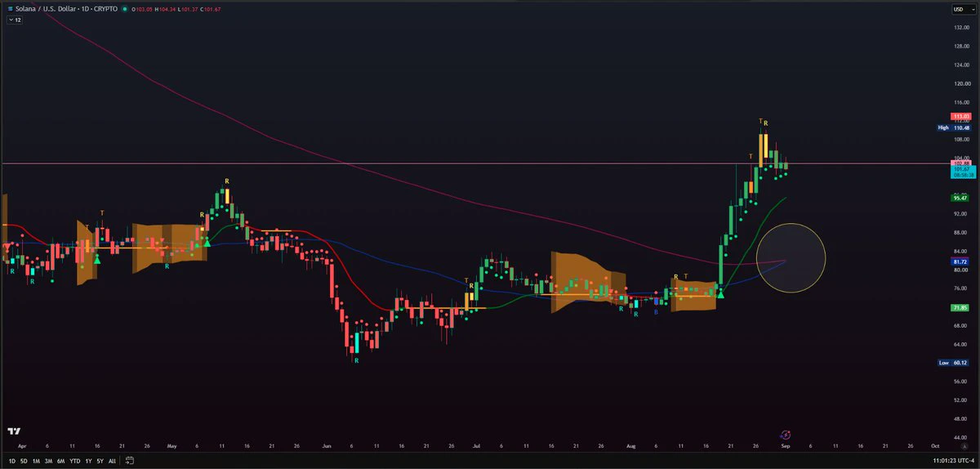Click the close value 101.67 in legend

(211, 9)
